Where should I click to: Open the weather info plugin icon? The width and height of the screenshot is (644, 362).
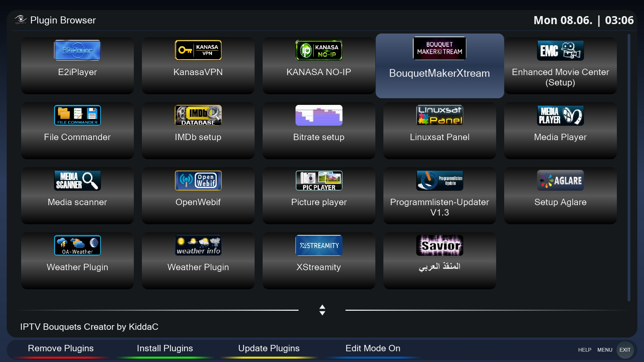click(x=198, y=245)
